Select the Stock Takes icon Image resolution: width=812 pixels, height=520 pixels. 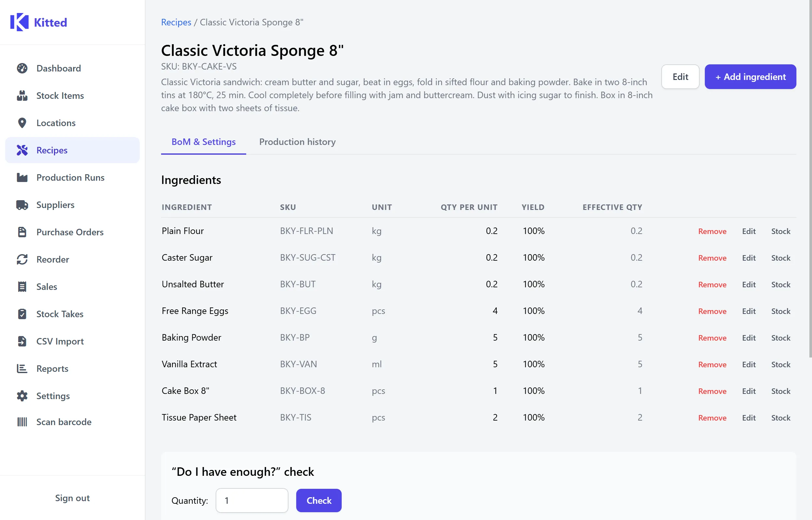pyautogui.click(x=22, y=314)
